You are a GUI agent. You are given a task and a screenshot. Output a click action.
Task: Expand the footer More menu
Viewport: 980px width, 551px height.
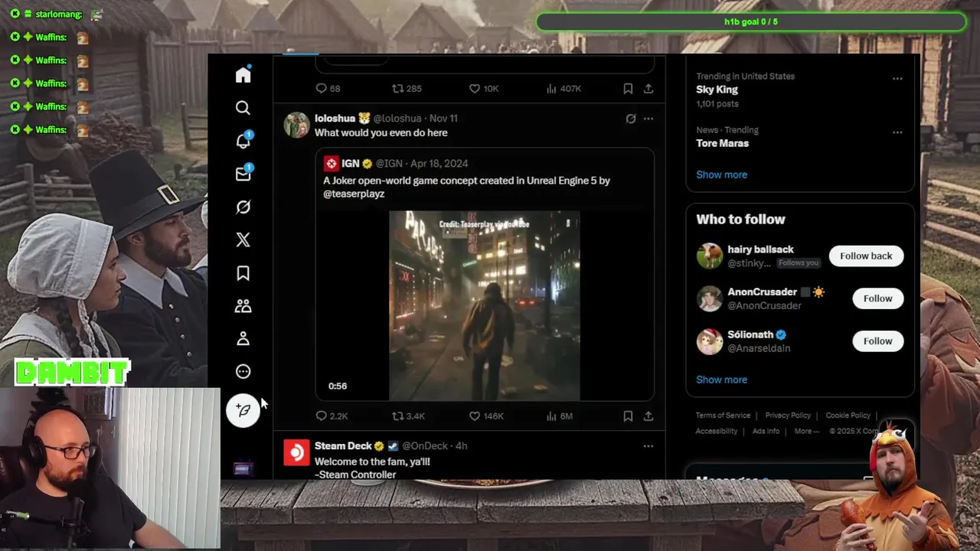click(x=806, y=432)
